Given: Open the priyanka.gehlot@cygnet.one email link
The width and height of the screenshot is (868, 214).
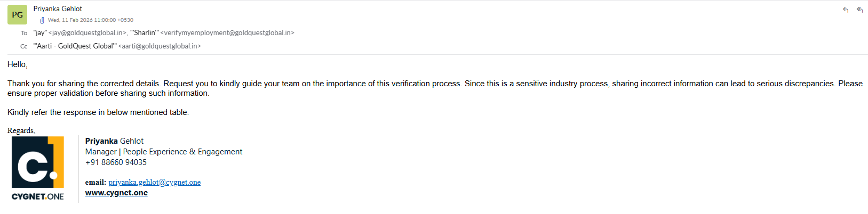Looking at the screenshot, I should (155, 182).
